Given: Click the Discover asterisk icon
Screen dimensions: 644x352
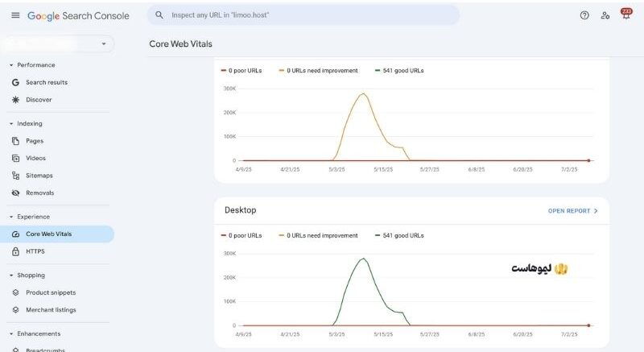Looking at the screenshot, I should (x=15, y=99).
